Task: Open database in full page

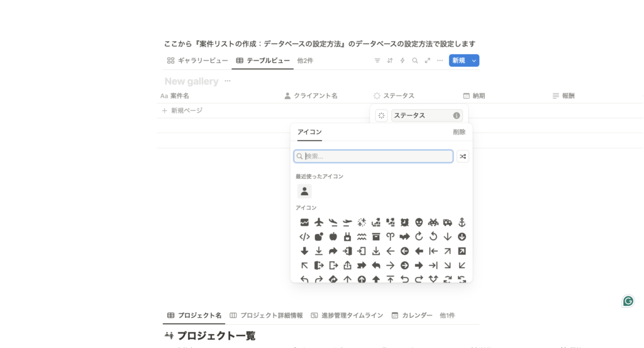Action: [x=428, y=60]
